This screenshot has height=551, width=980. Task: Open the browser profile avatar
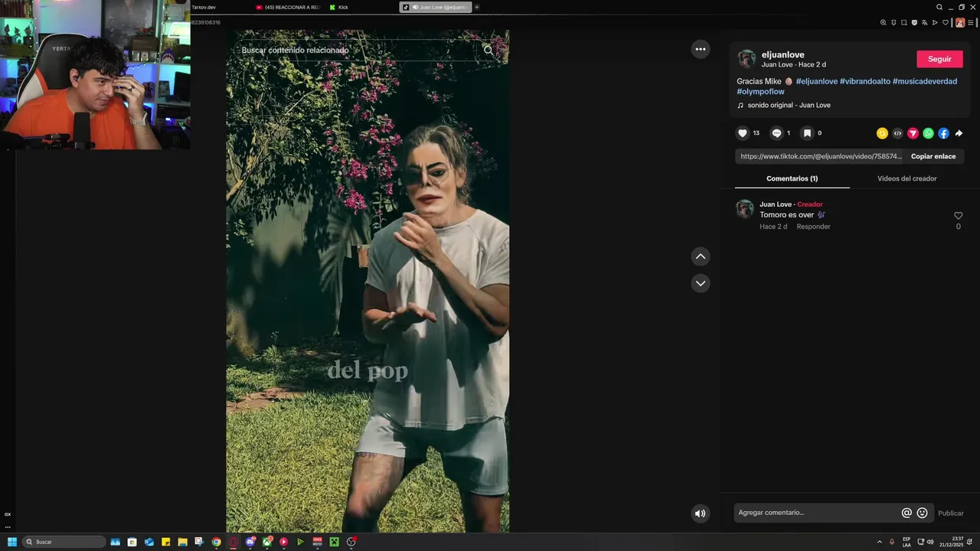959,22
